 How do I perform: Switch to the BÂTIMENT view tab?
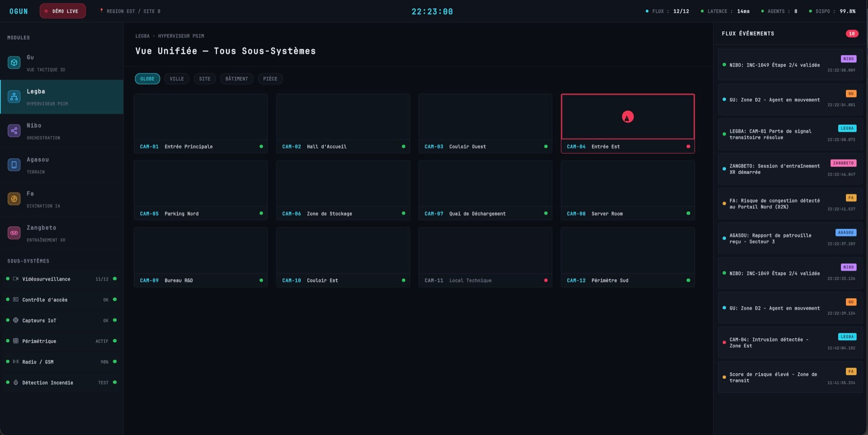click(x=237, y=79)
